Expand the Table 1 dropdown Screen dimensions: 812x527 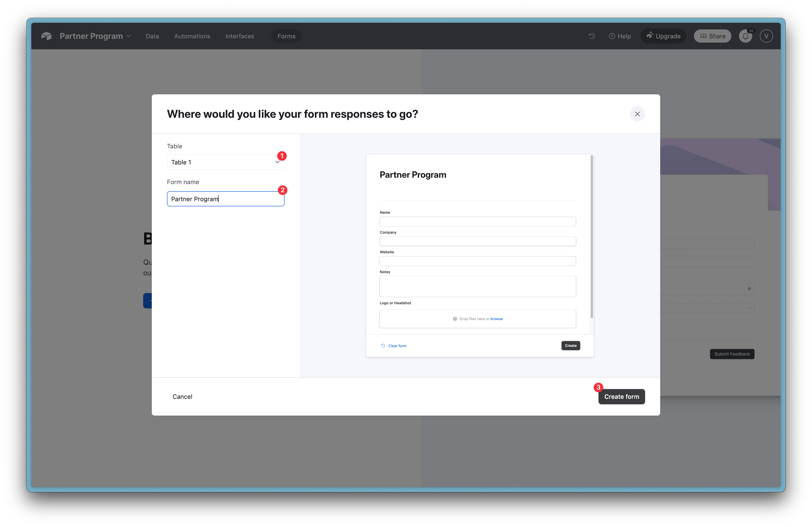tap(226, 162)
